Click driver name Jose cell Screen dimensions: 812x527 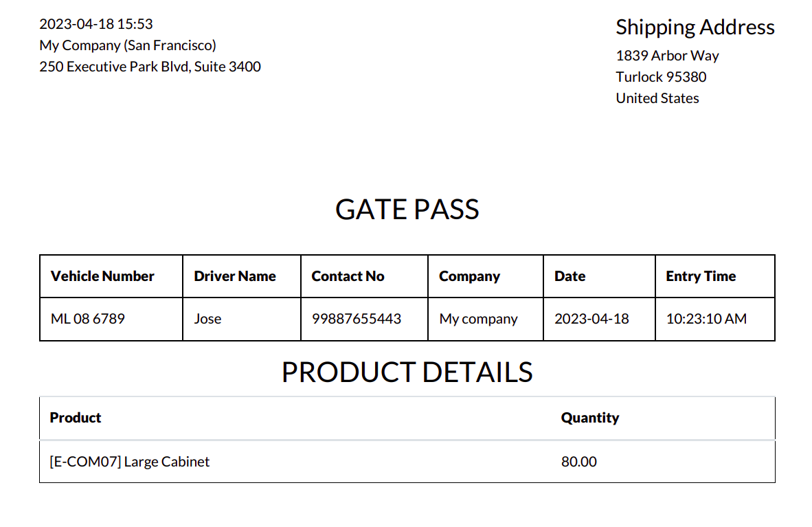click(x=207, y=319)
